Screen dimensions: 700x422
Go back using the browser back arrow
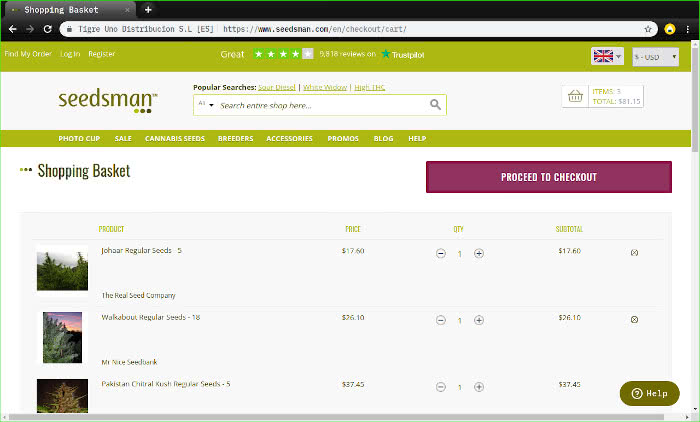click(x=12, y=29)
